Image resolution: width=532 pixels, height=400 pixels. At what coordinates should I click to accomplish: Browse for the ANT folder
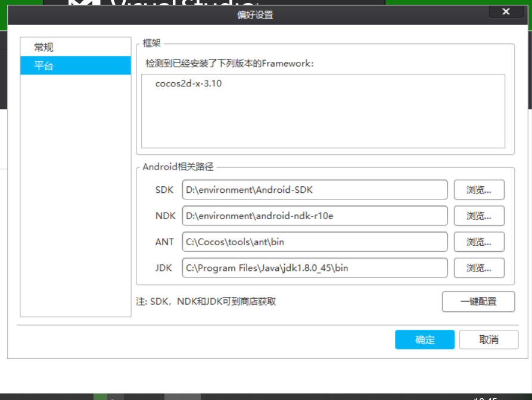479,242
